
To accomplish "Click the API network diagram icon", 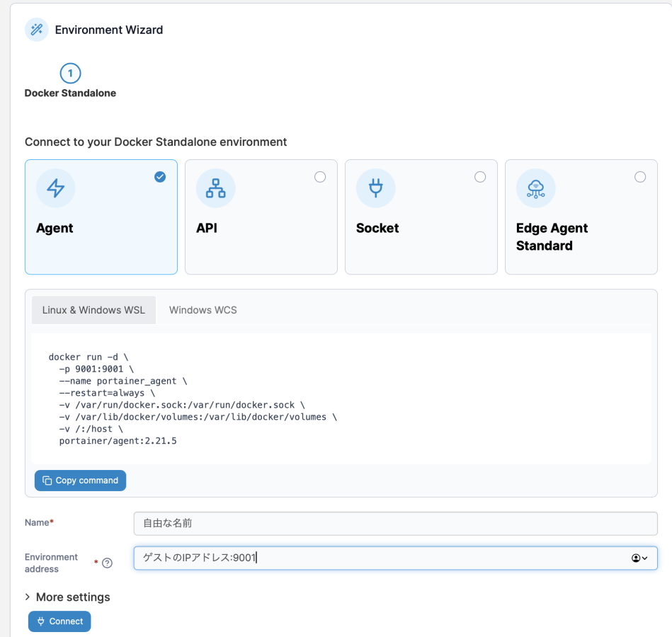I will click(x=215, y=188).
